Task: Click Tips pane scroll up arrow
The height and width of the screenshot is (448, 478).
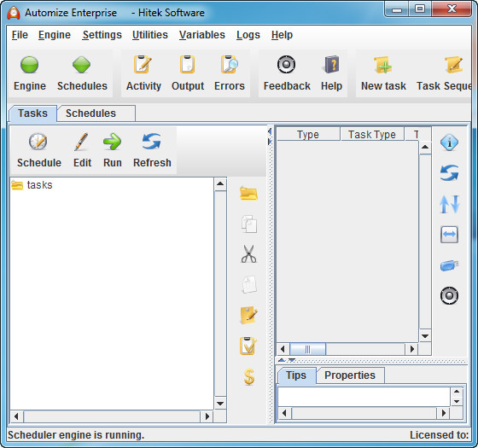Action: (x=457, y=392)
